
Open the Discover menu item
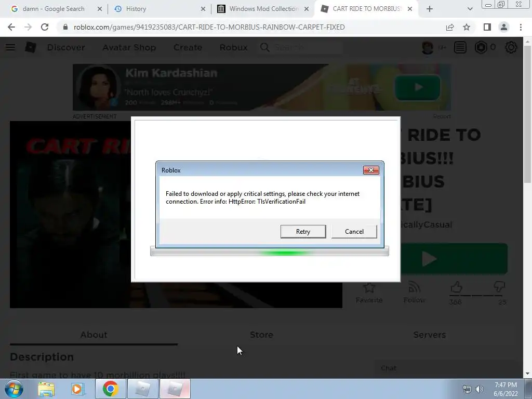pyautogui.click(x=66, y=47)
